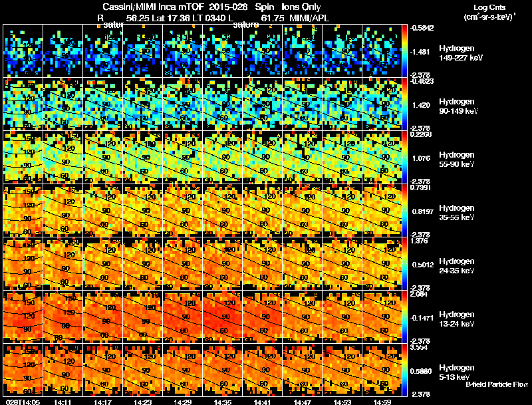The image size is (532, 405).
Task: Click the Cassini/MIMI Inca mTOF title line
Action: (x=211, y=7)
